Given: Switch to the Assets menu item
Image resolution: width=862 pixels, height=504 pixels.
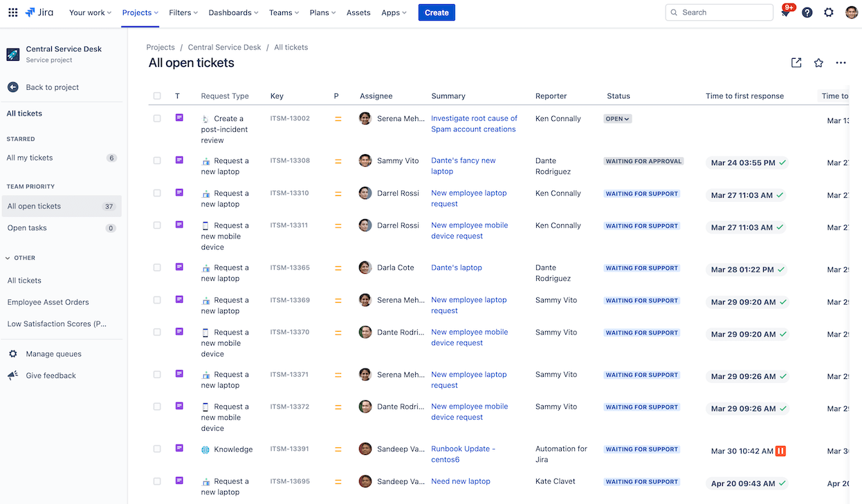Looking at the screenshot, I should pyautogui.click(x=358, y=12).
